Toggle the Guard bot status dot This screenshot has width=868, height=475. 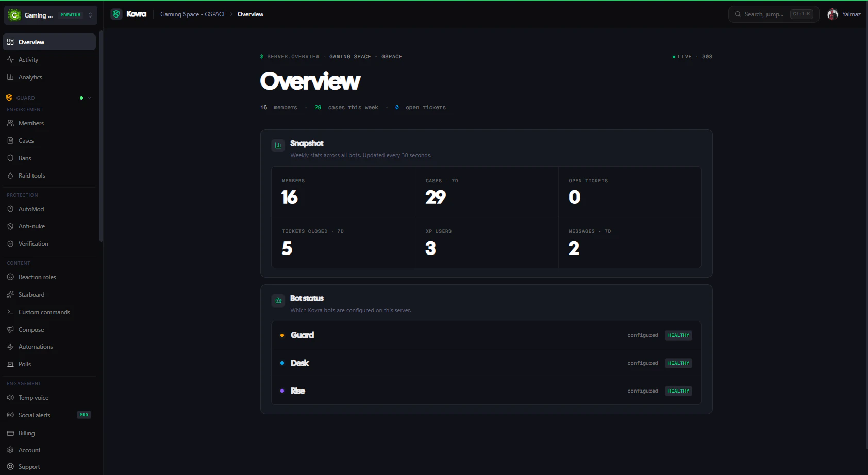[282, 335]
